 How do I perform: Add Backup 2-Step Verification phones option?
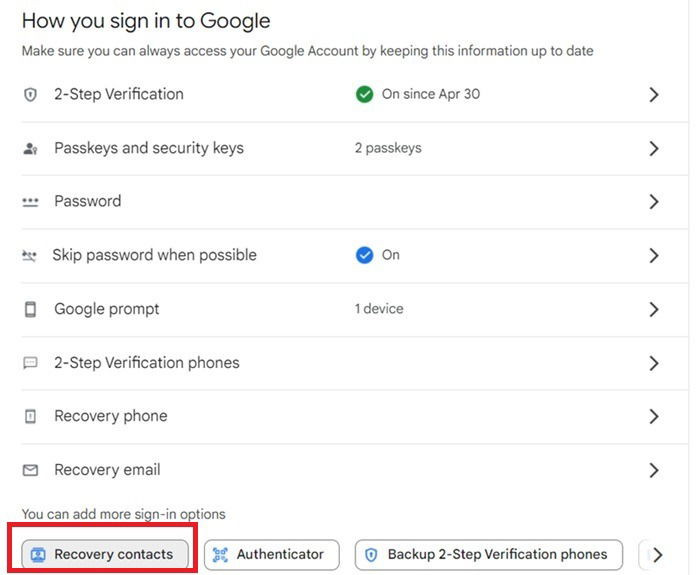pyautogui.click(x=488, y=554)
